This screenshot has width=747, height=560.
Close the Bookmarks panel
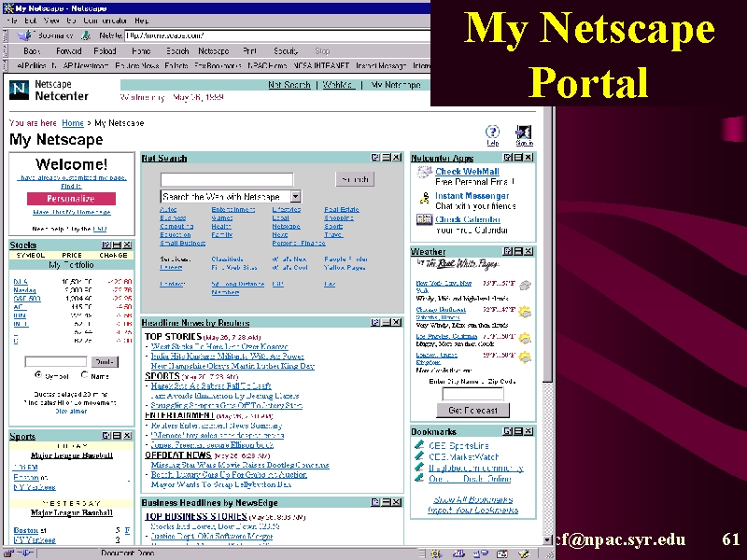point(529,431)
